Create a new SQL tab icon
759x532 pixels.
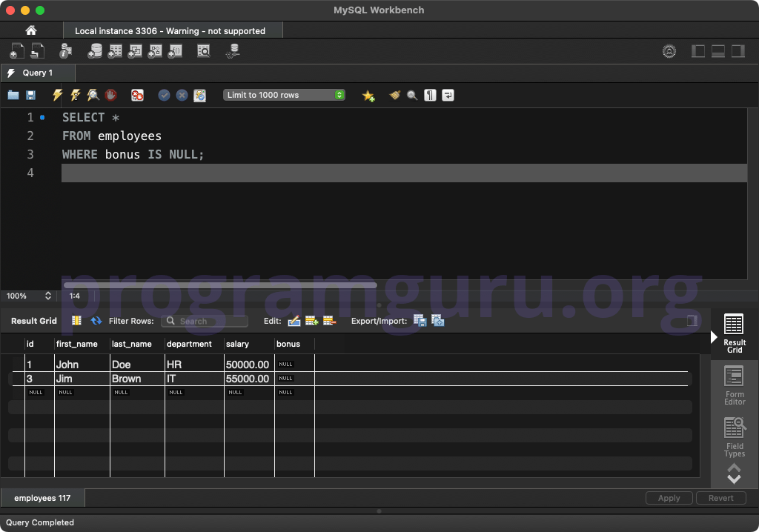(x=16, y=51)
